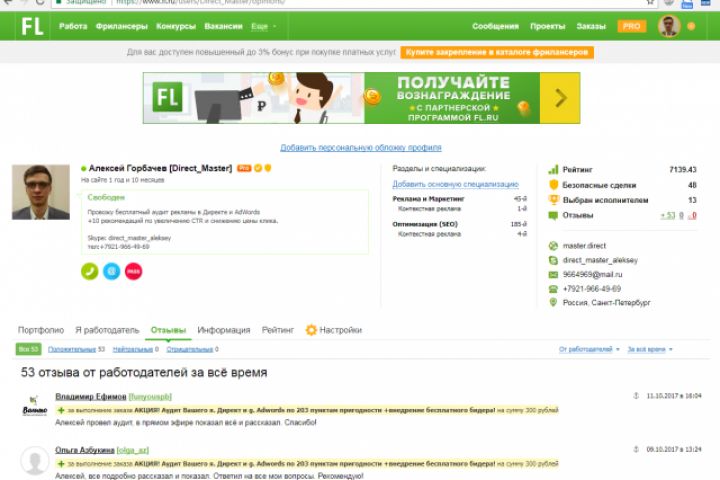Click the yellow arrow on the banner
Viewport: 720px width, 480px height.
(560, 98)
